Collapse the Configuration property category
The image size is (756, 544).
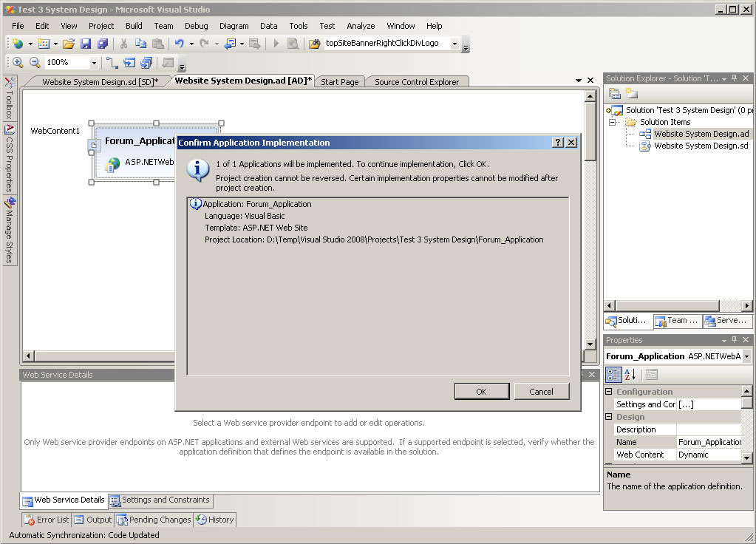click(x=609, y=392)
